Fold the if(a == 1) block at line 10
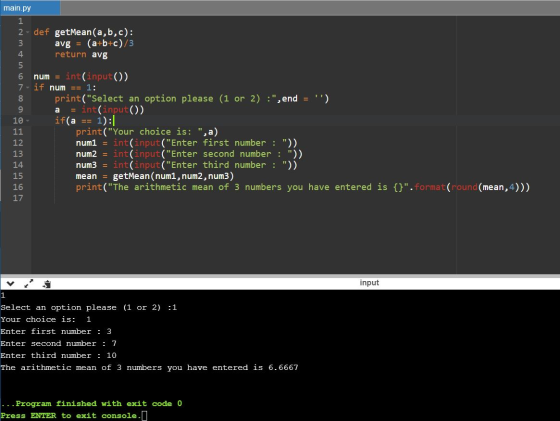 pos(28,121)
